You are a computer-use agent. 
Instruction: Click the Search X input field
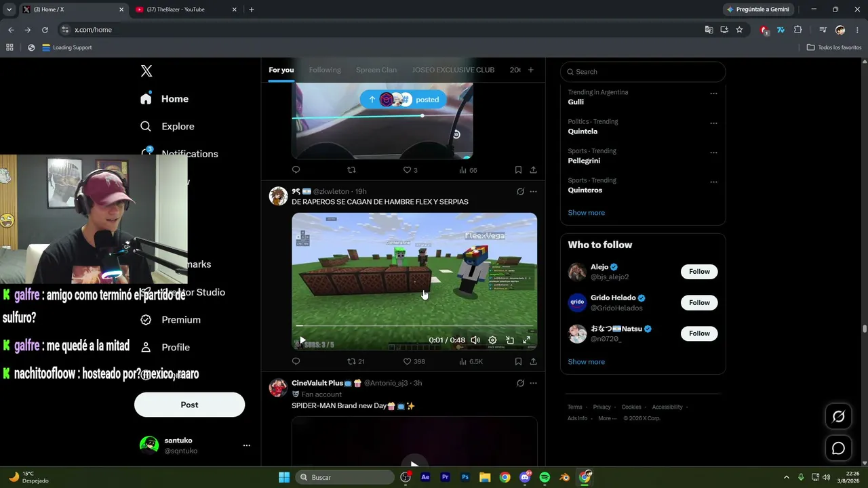(x=643, y=72)
